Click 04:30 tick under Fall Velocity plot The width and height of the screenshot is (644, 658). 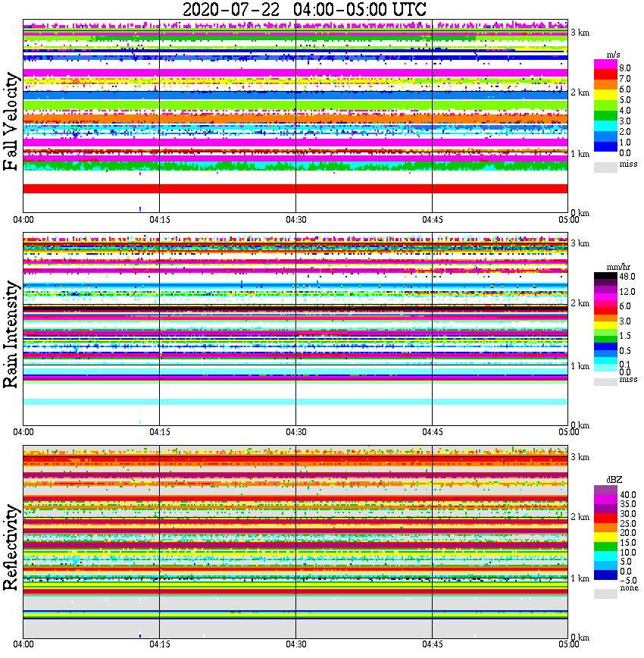[296, 220]
